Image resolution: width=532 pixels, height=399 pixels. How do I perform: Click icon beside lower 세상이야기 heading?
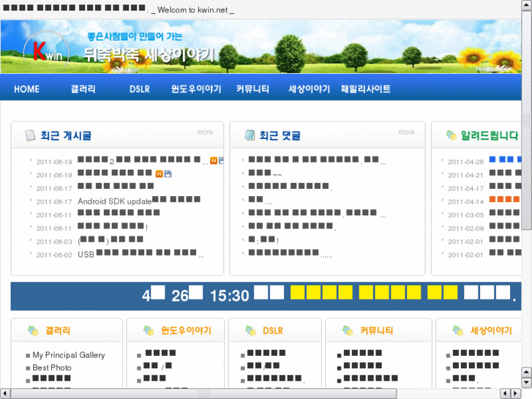(x=458, y=330)
